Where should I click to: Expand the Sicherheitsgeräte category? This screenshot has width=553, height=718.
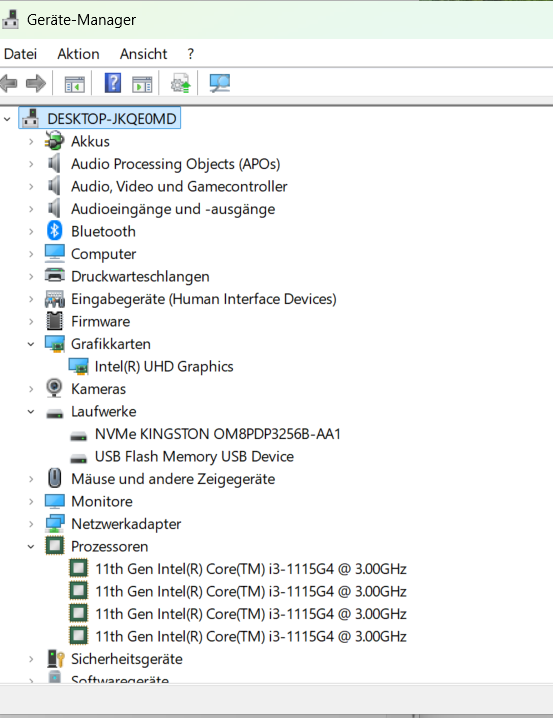coord(31,659)
